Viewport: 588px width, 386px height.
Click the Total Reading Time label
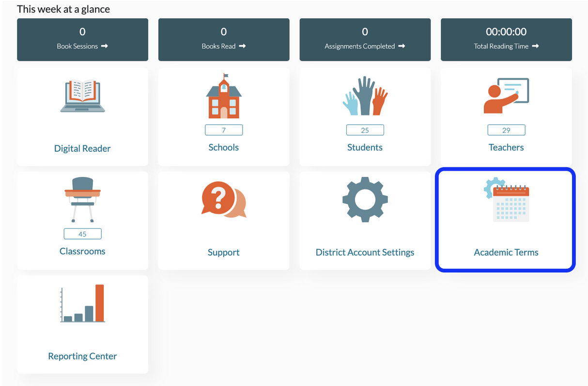pos(501,46)
